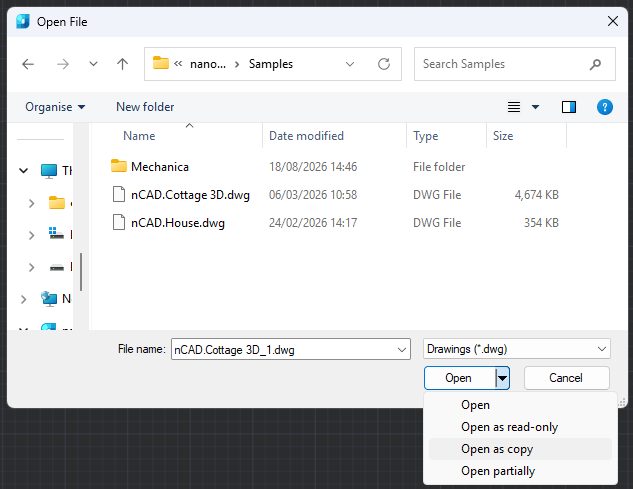Select the Mechanica folder
The height and width of the screenshot is (489, 633).
(x=160, y=167)
